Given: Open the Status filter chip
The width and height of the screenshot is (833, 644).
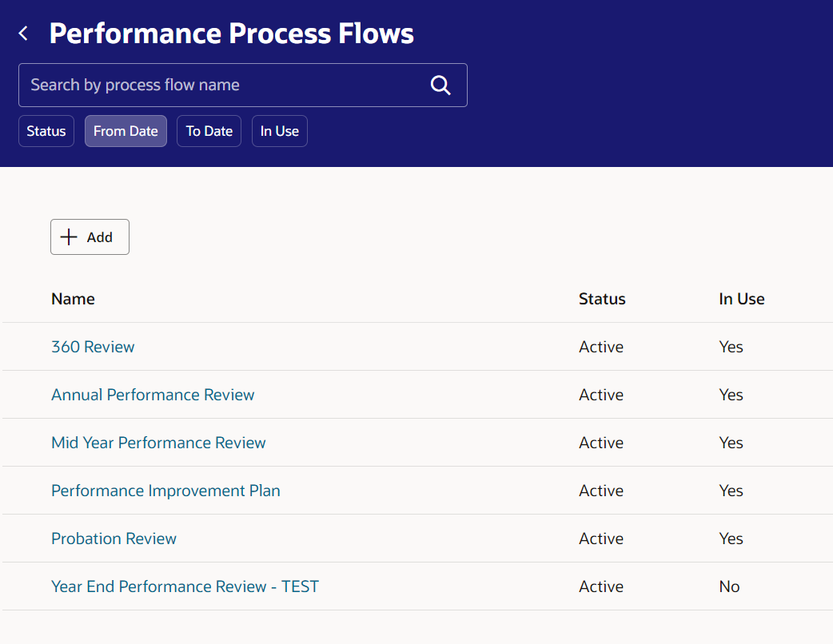Looking at the screenshot, I should click(46, 131).
